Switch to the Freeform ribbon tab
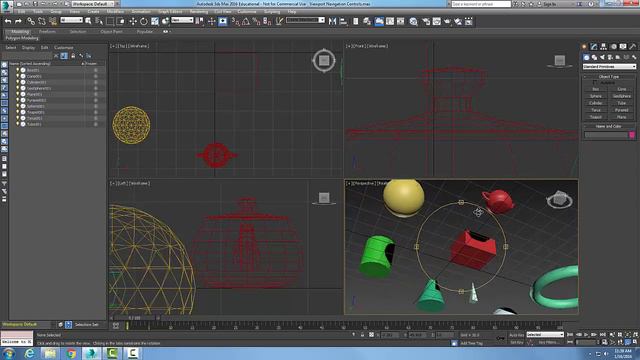The height and width of the screenshot is (360, 640). point(47,31)
